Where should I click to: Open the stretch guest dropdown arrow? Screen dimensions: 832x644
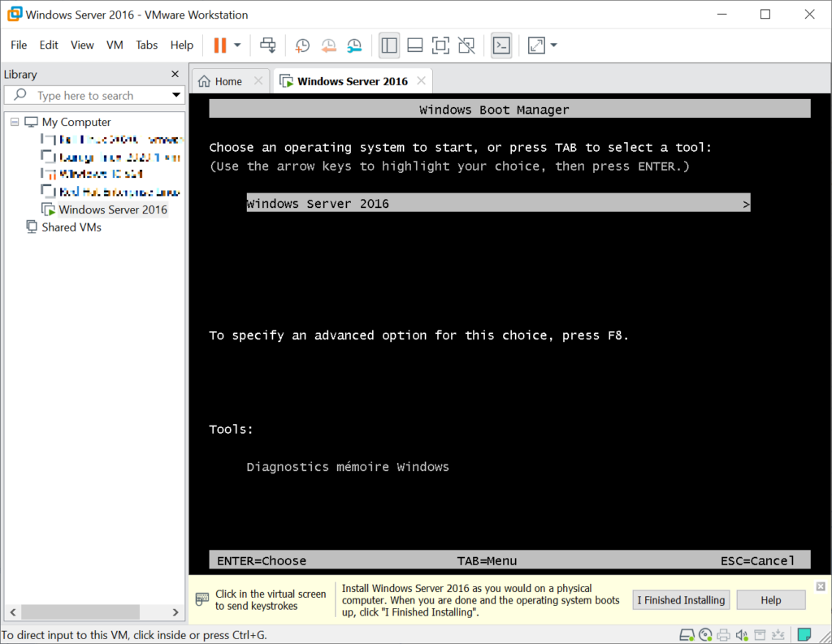[x=554, y=45]
